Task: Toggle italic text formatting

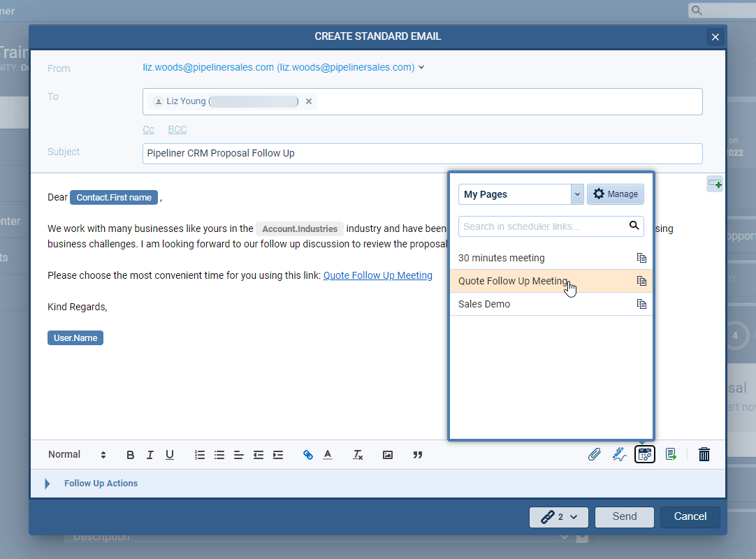Action: [150, 455]
